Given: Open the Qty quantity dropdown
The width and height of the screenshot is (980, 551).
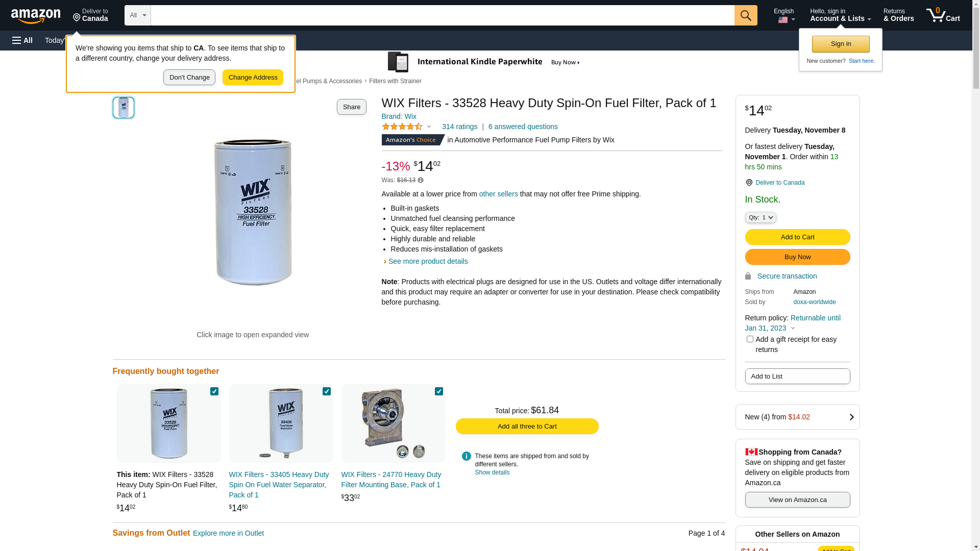Looking at the screenshot, I should coord(761,217).
